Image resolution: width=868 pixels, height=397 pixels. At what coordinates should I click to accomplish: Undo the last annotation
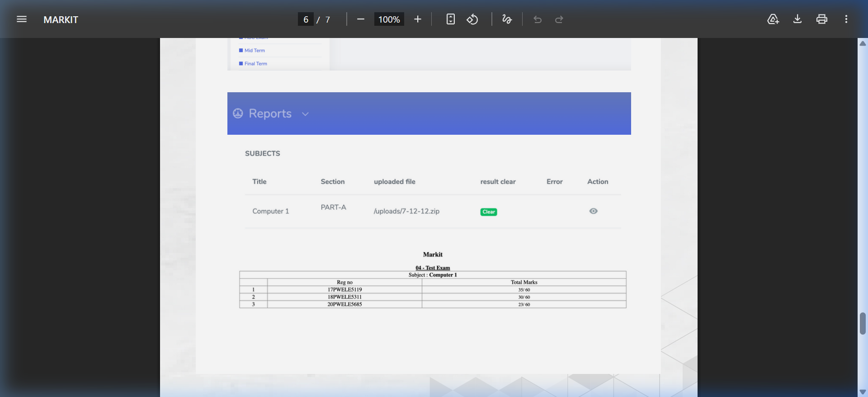tap(538, 19)
